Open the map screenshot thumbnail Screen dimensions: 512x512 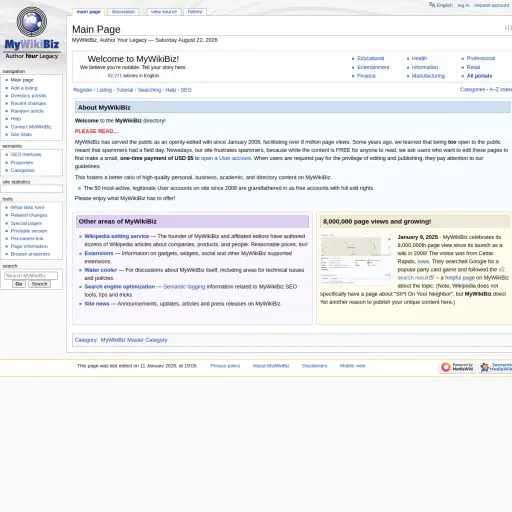(x=356, y=259)
